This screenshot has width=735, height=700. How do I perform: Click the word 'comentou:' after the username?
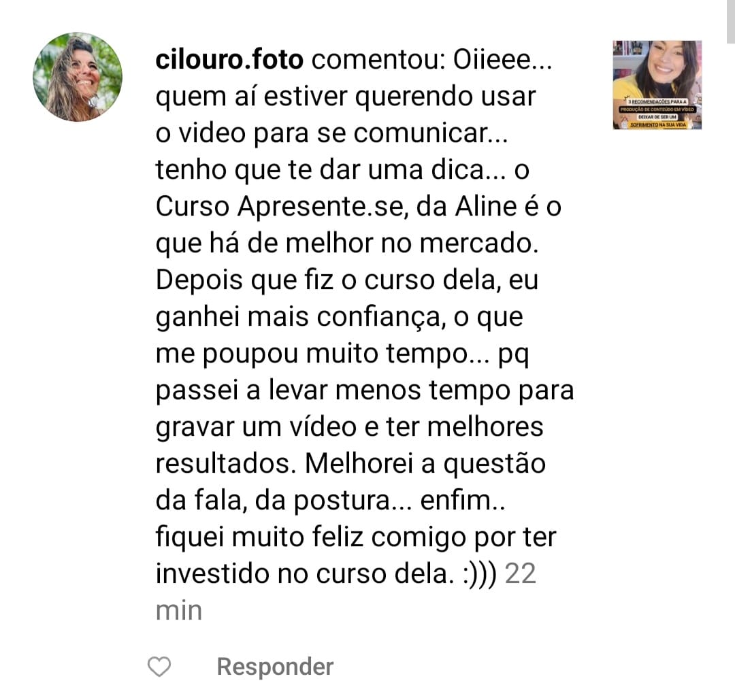coord(378,60)
